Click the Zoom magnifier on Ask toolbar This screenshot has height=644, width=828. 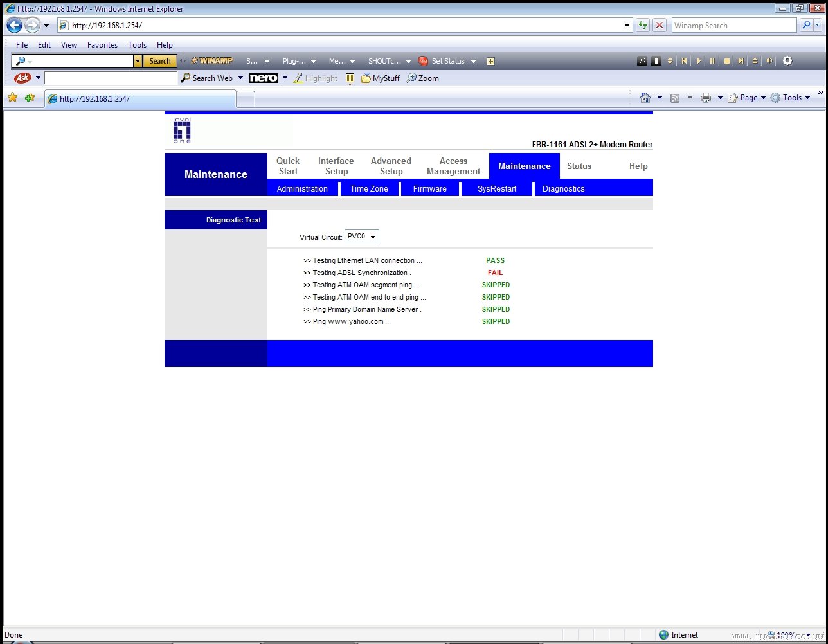coord(423,78)
